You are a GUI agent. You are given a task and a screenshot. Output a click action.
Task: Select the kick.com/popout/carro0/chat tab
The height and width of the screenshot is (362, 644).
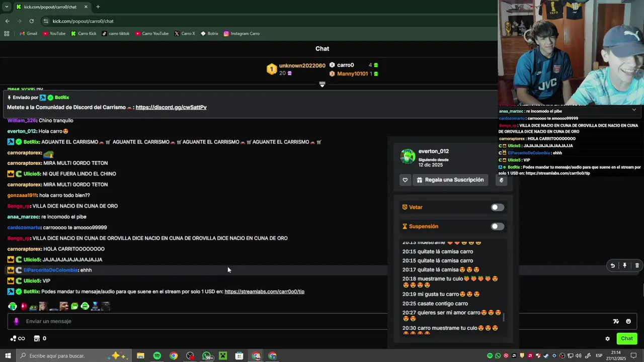[51, 7]
